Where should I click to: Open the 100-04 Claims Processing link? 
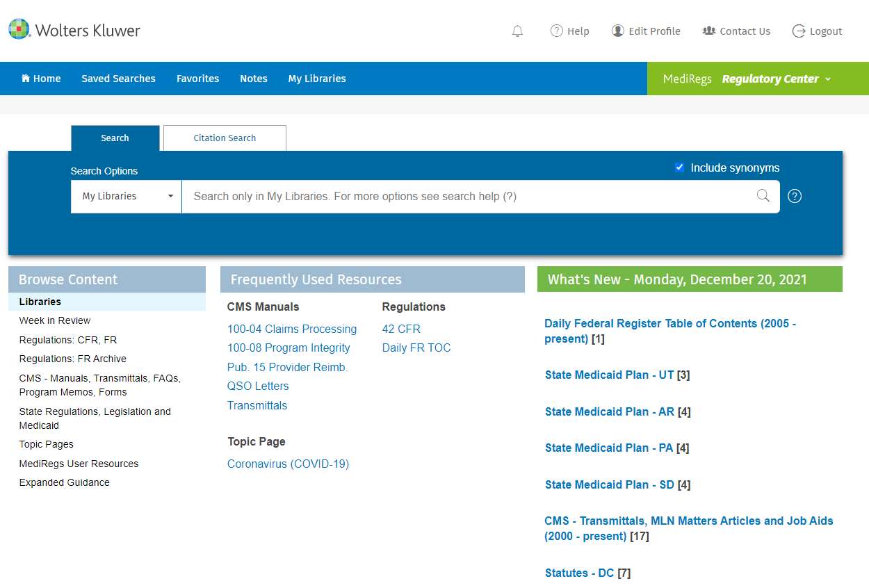(x=292, y=329)
